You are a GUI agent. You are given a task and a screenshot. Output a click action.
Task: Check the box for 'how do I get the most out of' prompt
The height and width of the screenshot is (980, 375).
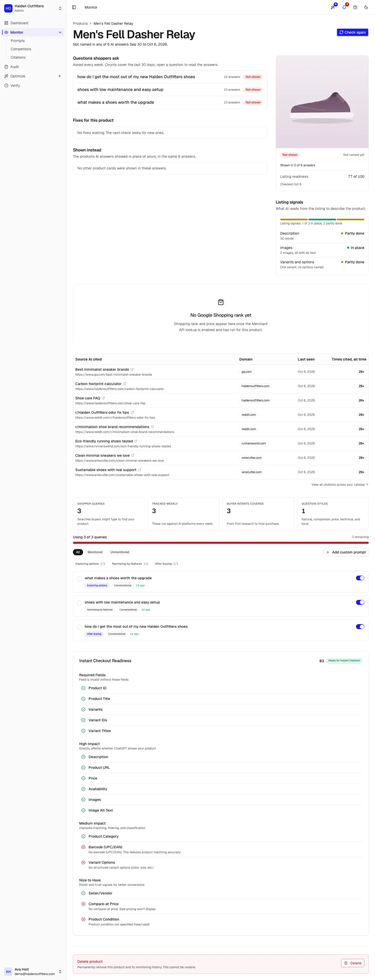(x=79, y=627)
